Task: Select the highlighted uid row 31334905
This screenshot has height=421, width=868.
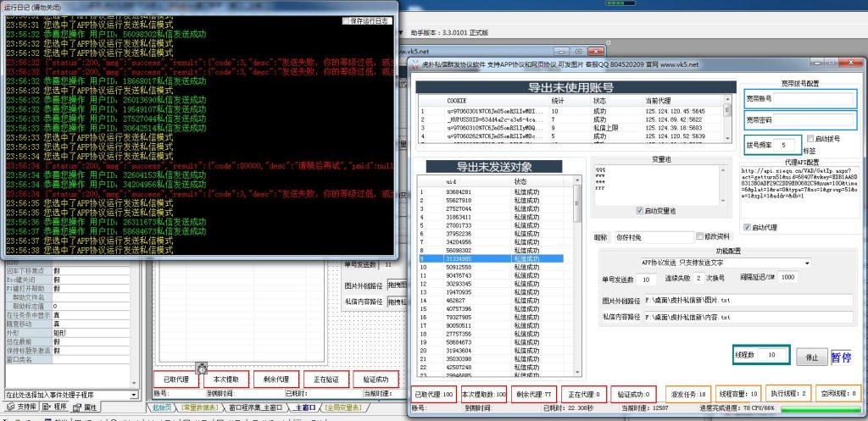Action: 491,258
